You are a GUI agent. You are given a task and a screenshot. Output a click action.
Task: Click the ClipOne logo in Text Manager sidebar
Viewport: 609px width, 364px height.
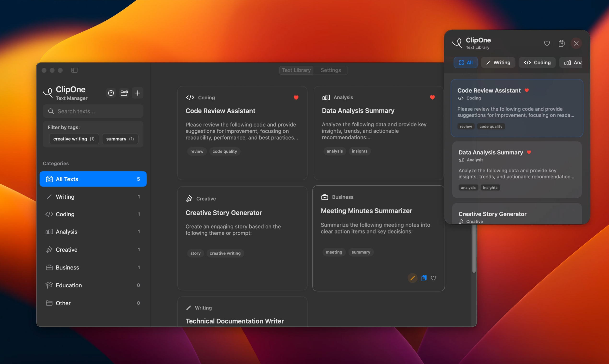(x=48, y=93)
